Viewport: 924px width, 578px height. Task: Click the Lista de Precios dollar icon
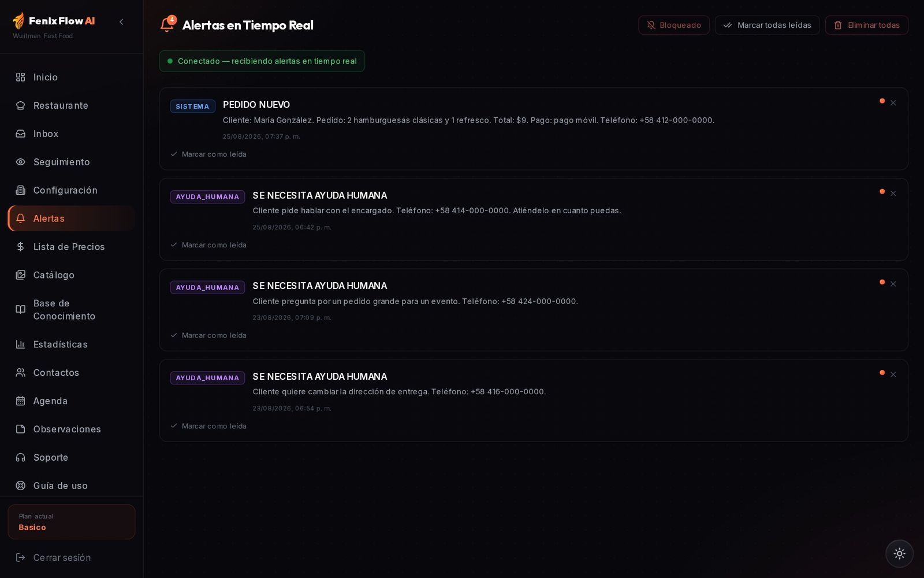(x=21, y=247)
